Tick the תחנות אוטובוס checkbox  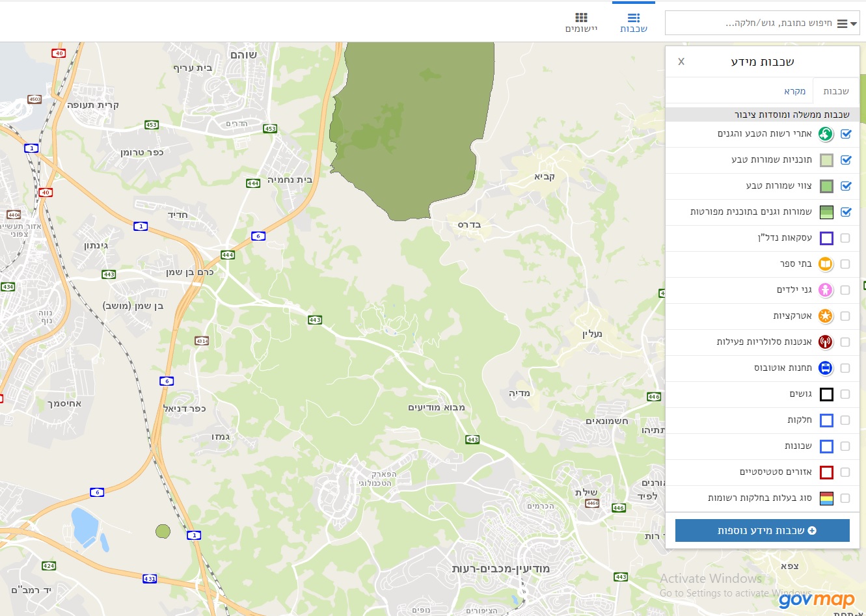point(845,368)
